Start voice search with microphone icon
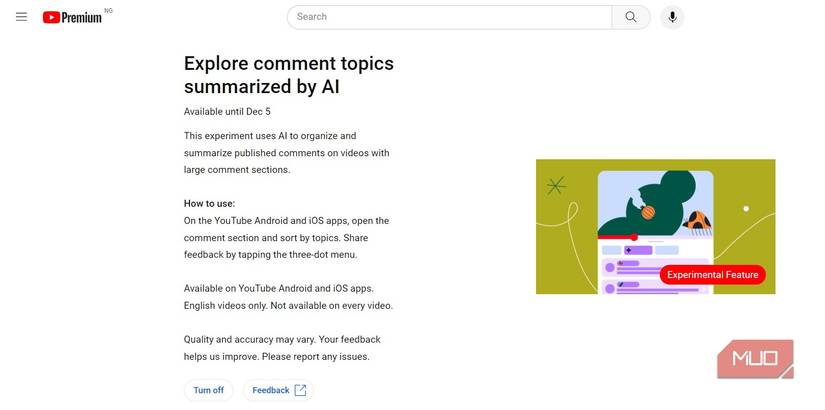Screen dimensions: 825x410 (x=672, y=17)
